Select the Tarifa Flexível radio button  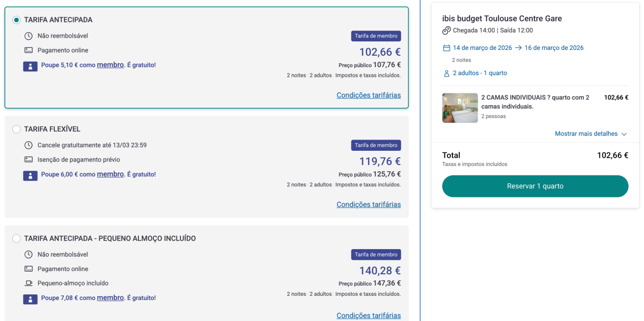coord(17,129)
